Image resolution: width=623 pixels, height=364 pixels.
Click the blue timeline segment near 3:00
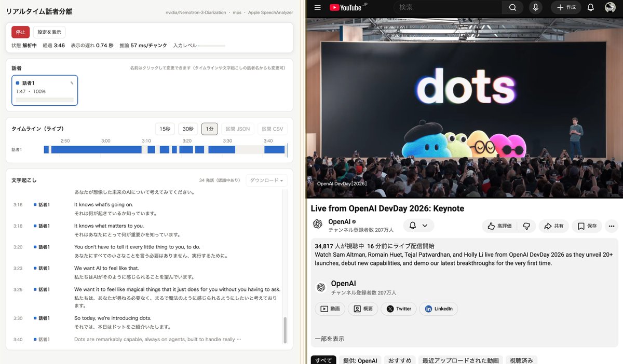96,149
